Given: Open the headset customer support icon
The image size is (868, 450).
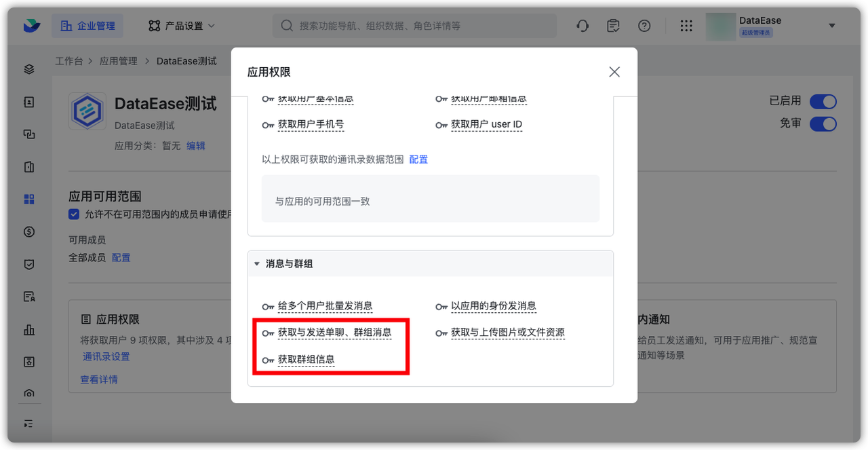Looking at the screenshot, I should pos(583,26).
